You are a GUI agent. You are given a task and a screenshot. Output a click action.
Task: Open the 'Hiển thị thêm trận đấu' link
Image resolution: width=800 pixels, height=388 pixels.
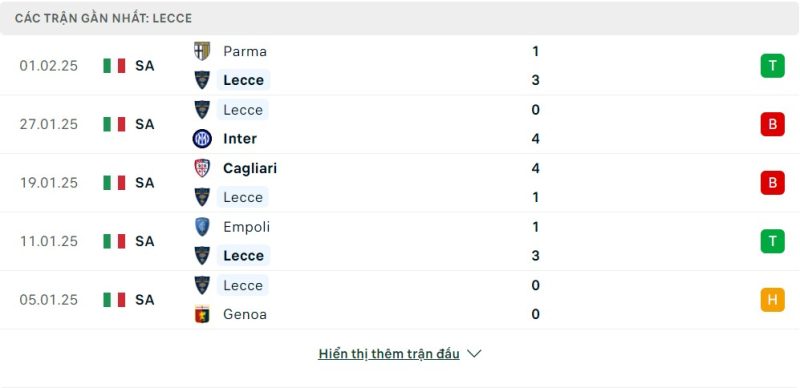[x=389, y=354]
